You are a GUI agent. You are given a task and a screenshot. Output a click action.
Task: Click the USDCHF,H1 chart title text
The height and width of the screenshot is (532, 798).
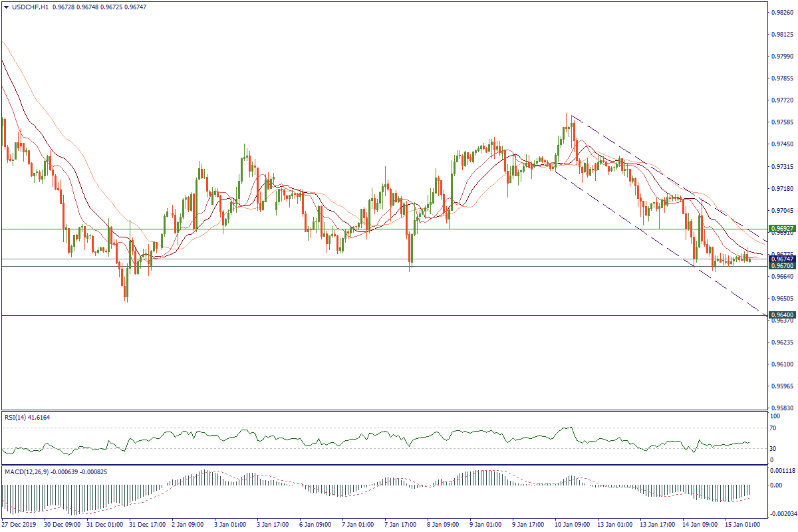[30, 6]
